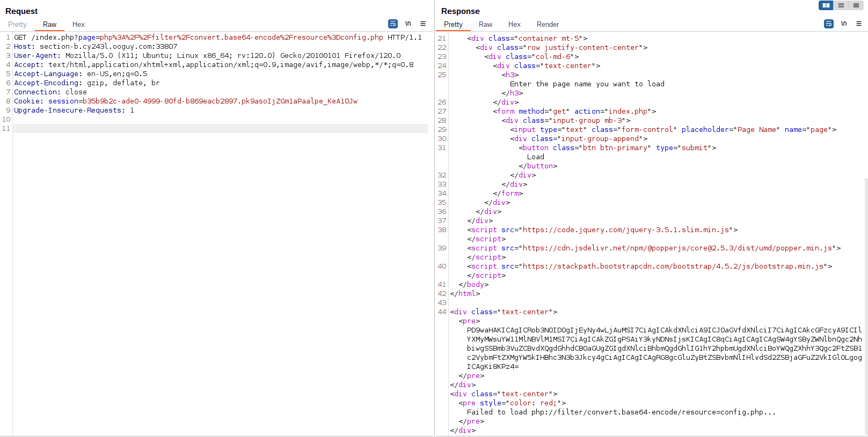Click the form method="get" line
The width and height of the screenshot is (868, 437).
[574, 112]
